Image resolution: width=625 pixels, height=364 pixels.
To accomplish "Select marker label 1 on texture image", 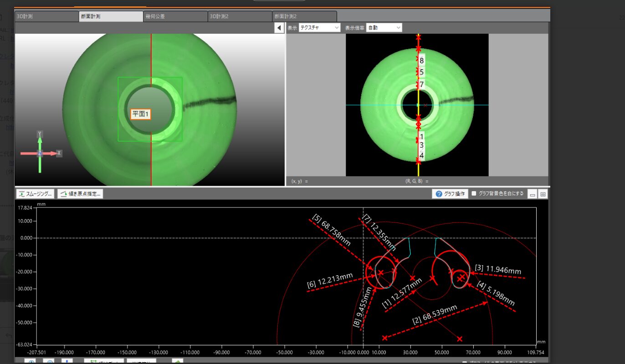I will point(422,136).
